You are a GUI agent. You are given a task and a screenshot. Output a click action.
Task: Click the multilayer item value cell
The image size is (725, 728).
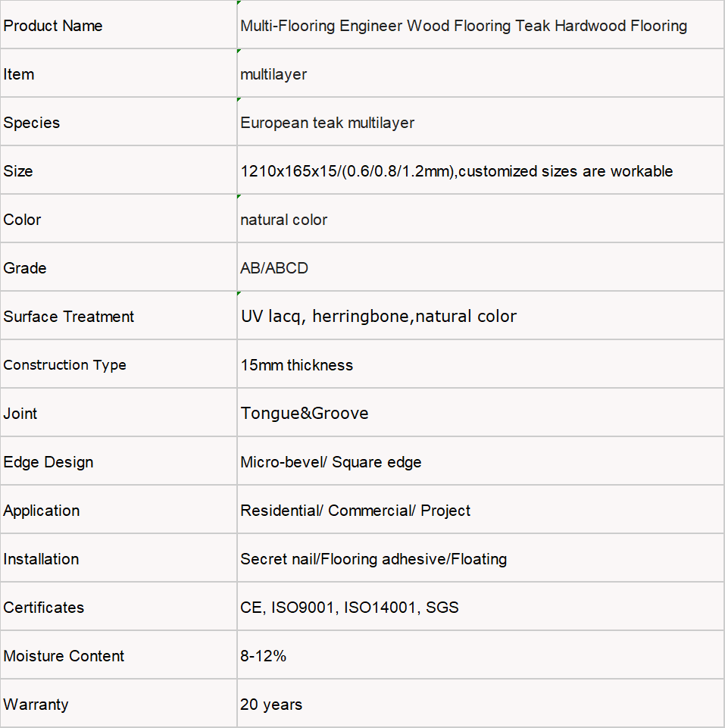[480, 73]
